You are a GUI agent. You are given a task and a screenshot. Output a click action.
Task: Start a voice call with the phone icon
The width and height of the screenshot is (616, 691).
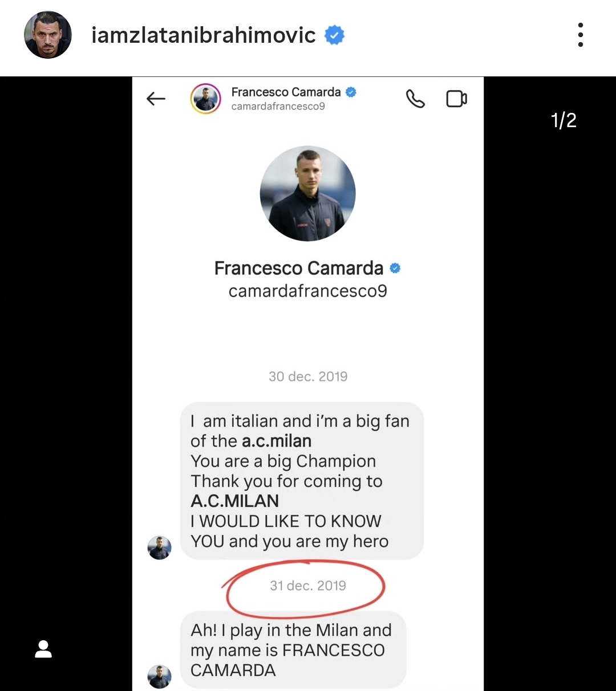tap(415, 99)
